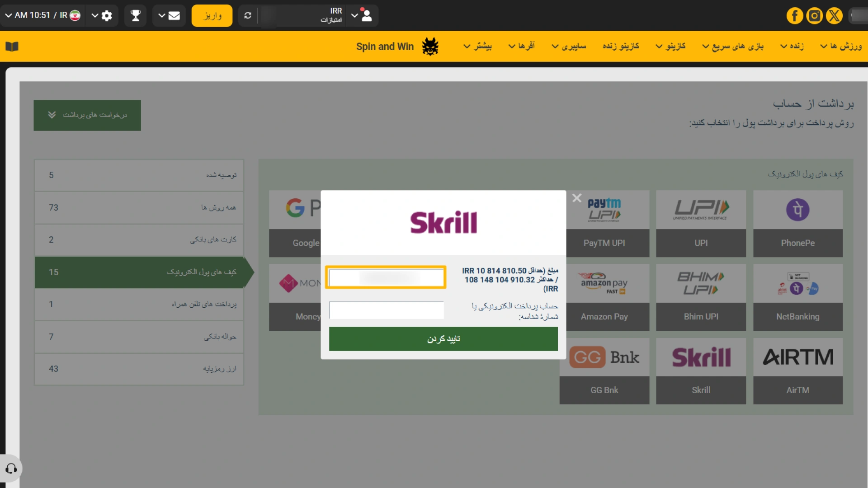868x488 pixels.
Task: Choose MoneyGo payment method tile
Action: pyautogui.click(x=295, y=297)
